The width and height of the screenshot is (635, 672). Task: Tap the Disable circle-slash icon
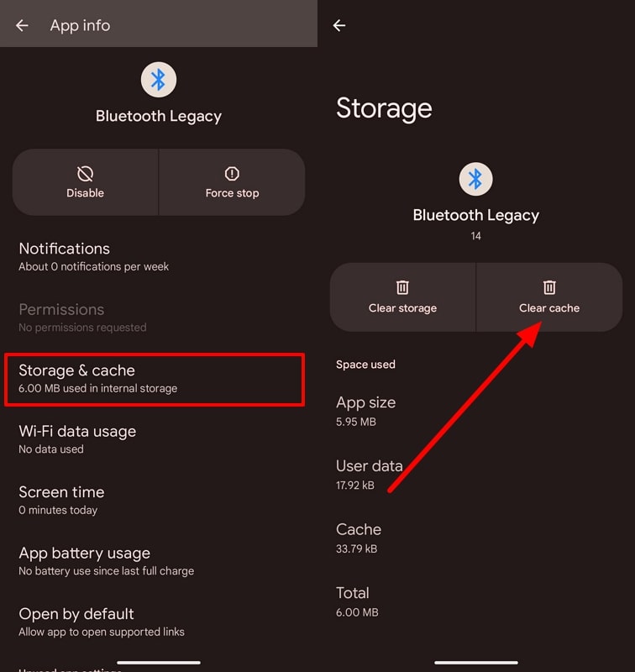pyautogui.click(x=85, y=173)
